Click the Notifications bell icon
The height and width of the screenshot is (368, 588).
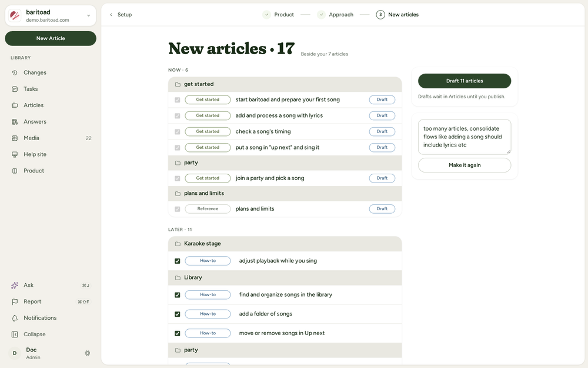pos(15,318)
